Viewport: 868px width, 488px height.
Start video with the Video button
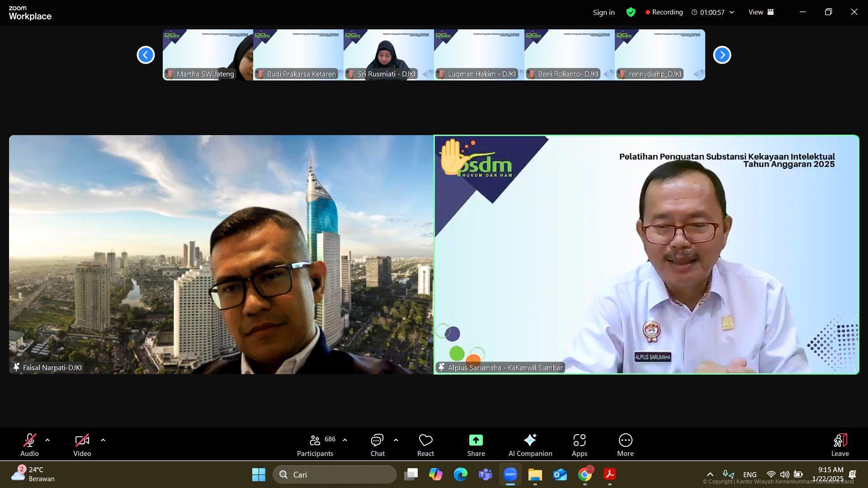click(82, 445)
